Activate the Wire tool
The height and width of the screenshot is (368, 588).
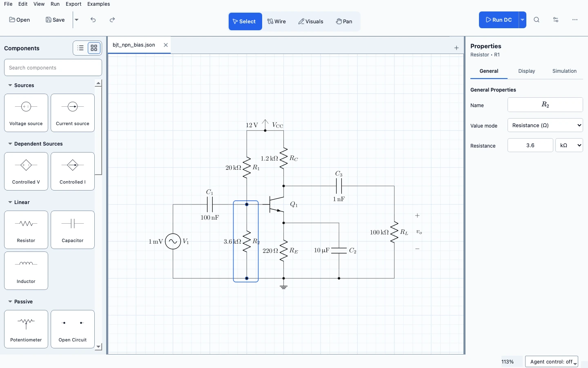coord(277,21)
